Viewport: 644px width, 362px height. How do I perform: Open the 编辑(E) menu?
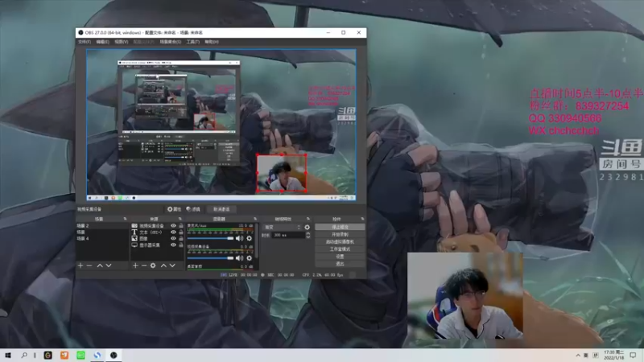[x=103, y=42]
